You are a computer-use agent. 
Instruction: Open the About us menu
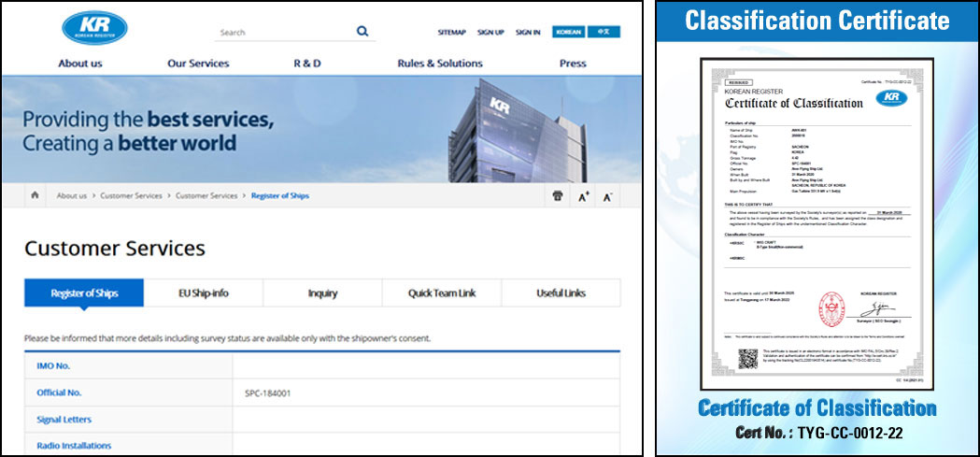pyautogui.click(x=80, y=64)
